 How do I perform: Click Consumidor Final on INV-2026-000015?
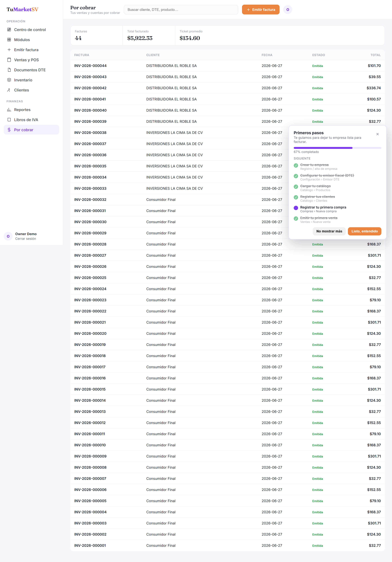pyautogui.click(x=161, y=389)
